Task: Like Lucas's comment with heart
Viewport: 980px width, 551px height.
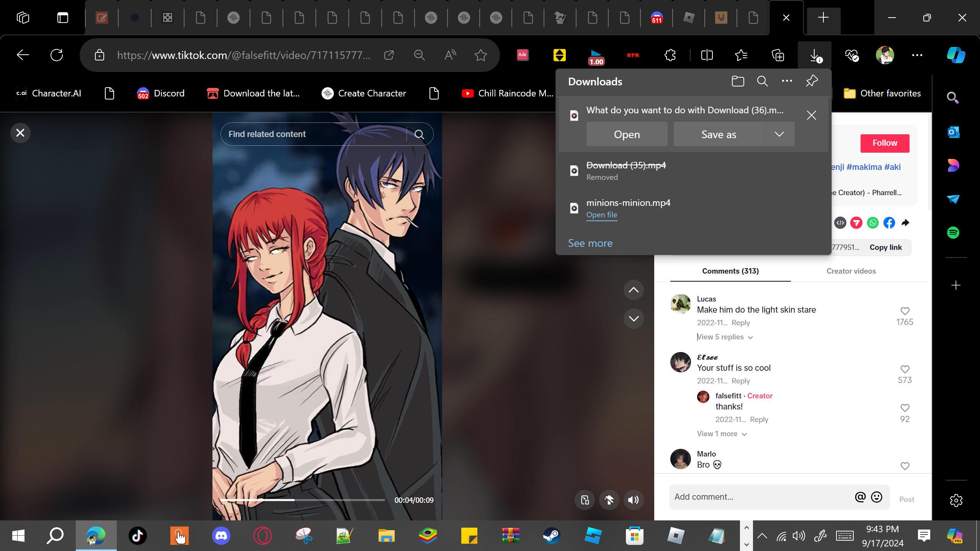Action: [x=905, y=311]
